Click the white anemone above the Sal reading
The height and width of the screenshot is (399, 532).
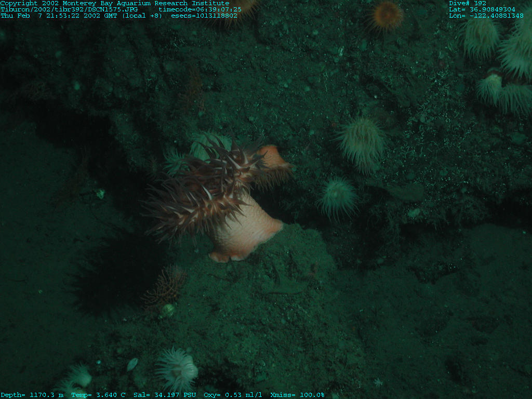(x=177, y=369)
